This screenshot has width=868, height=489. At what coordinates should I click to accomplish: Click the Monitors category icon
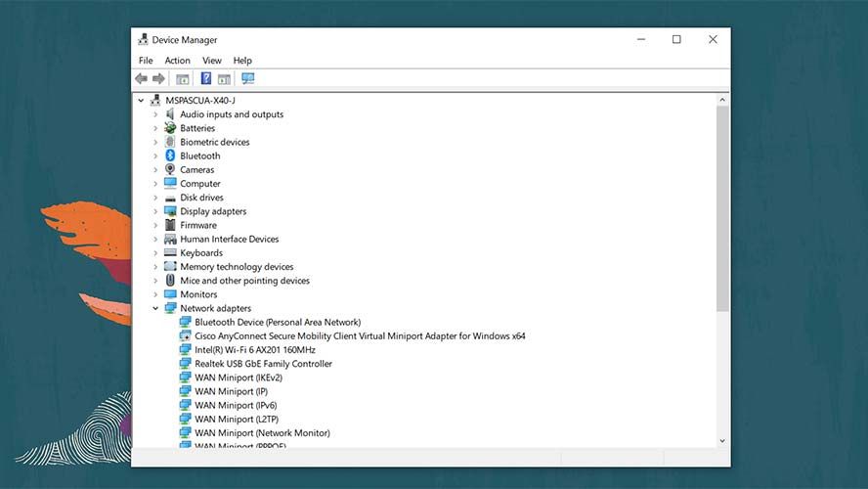170,294
